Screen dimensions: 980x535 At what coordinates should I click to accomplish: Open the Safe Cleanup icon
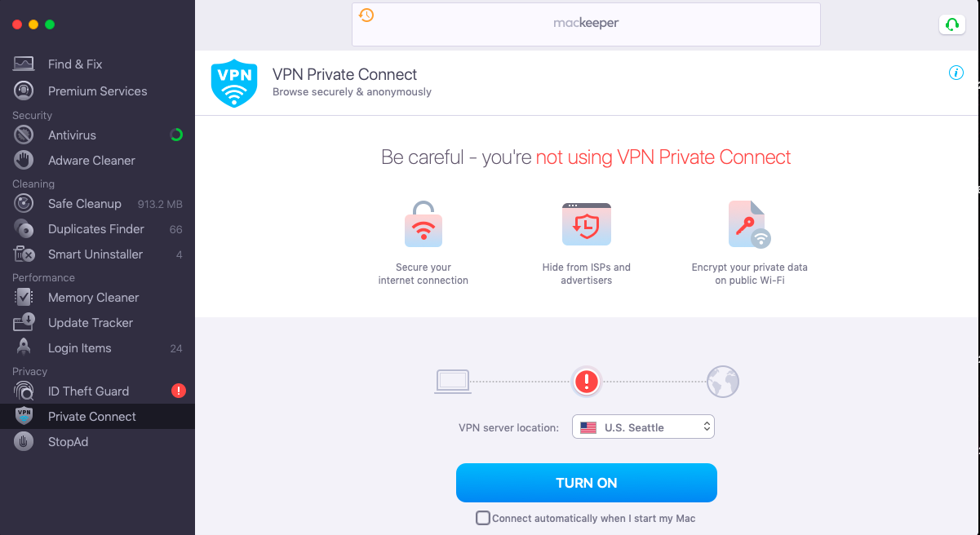click(24, 203)
